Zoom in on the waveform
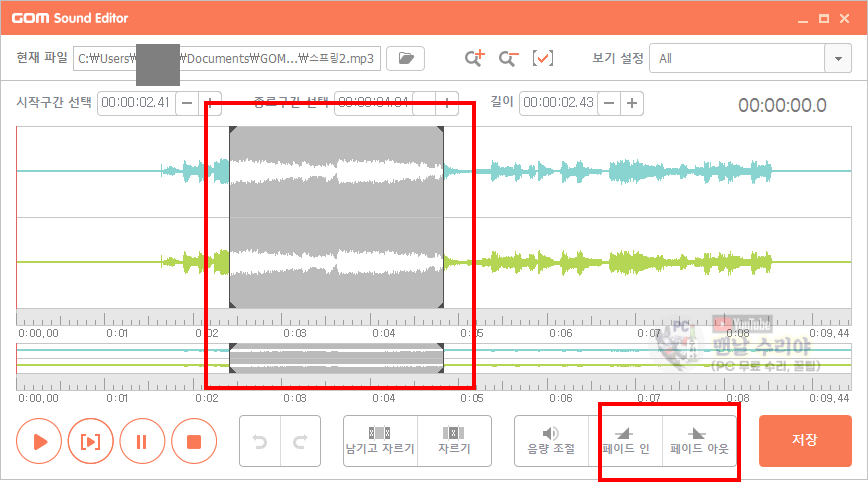Viewport: 868px width, 482px height. 474,58
